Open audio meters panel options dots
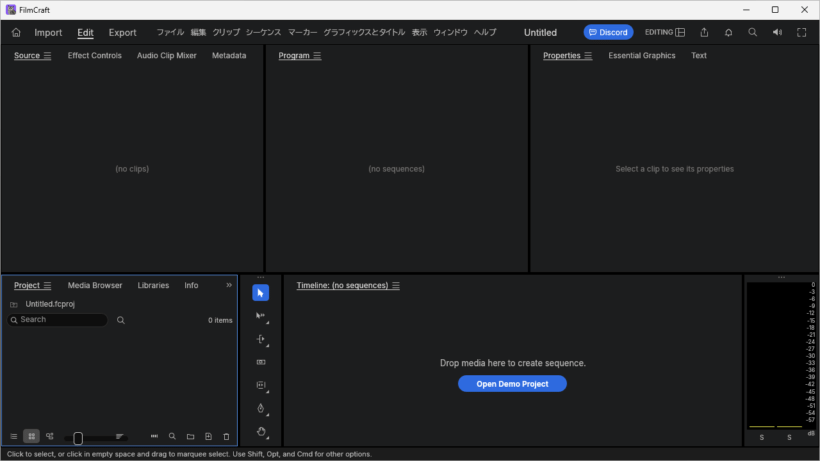The height and width of the screenshot is (461, 820). pos(781,278)
